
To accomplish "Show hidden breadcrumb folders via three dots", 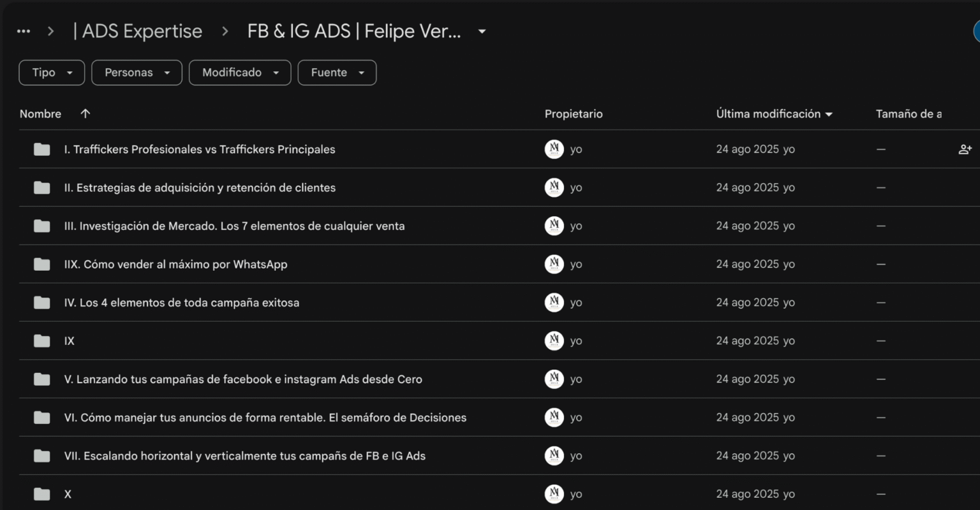I will pos(24,31).
